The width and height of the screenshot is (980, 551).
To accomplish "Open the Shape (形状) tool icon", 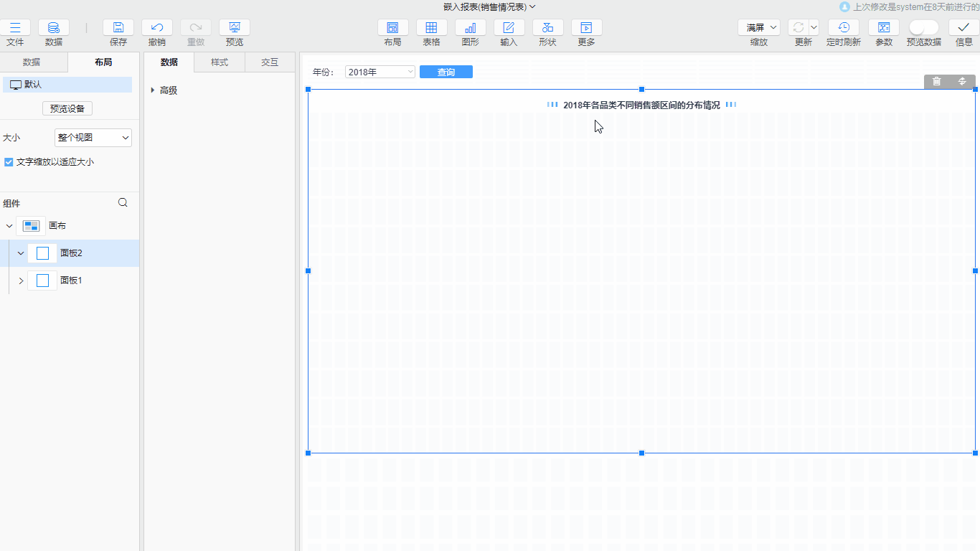I will [547, 28].
